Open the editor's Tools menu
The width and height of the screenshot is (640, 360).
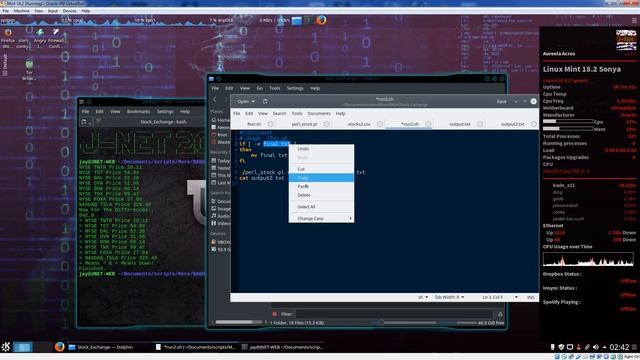[x=297, y=113]
